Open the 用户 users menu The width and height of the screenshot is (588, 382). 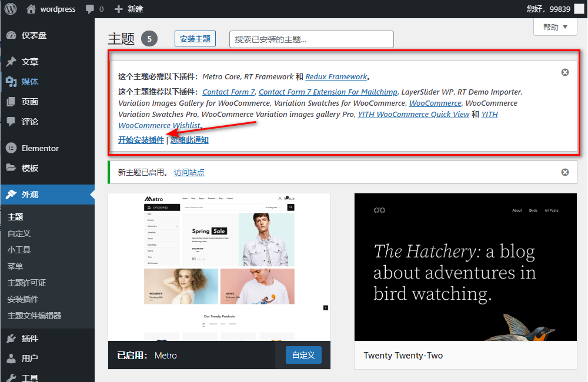click(x=29, y=358)
